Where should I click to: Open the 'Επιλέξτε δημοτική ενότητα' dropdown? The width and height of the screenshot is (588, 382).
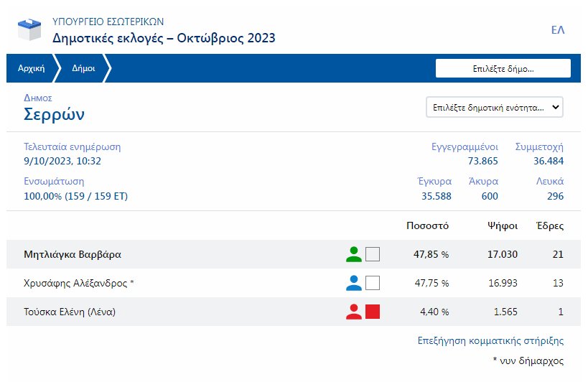pos(495,107)
